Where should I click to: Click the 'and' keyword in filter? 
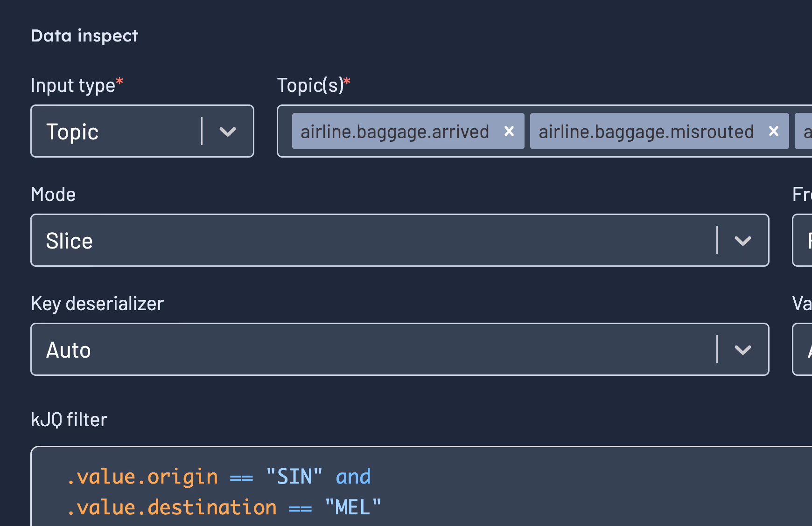click(353, 477)
